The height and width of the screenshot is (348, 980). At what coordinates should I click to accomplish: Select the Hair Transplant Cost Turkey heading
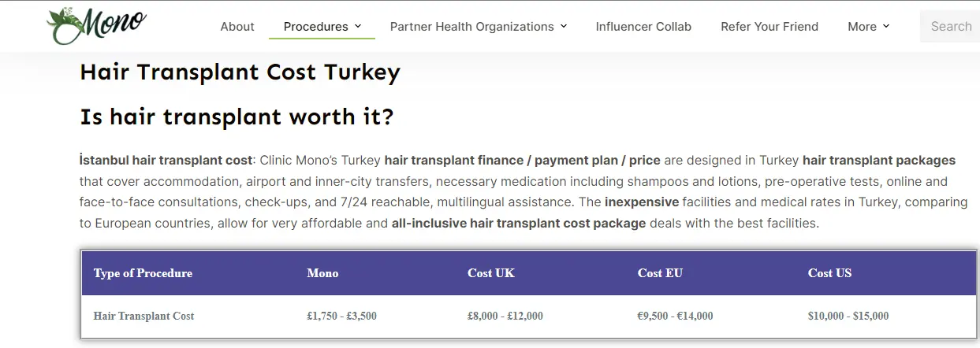(240, 72)
